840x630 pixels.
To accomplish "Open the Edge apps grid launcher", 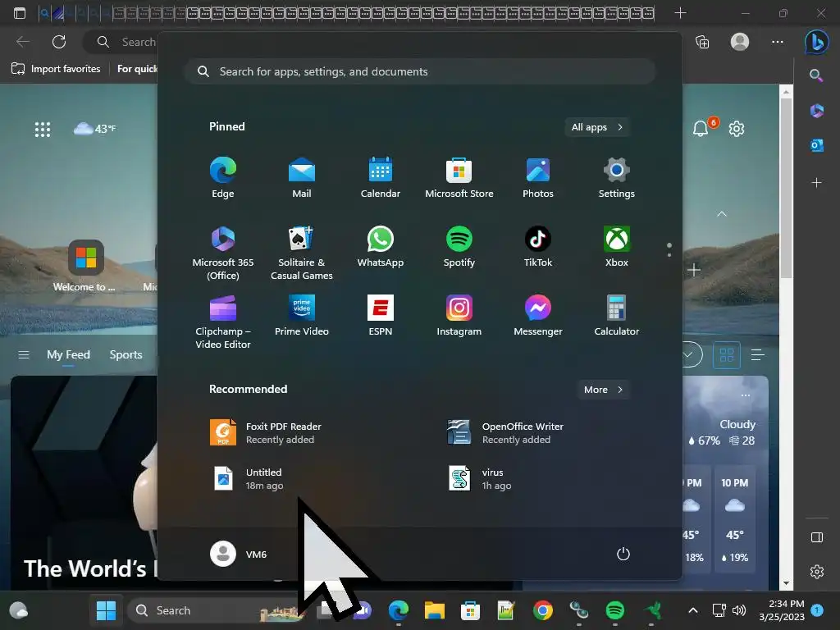I will pyautogui.click(x=43, y=129).
